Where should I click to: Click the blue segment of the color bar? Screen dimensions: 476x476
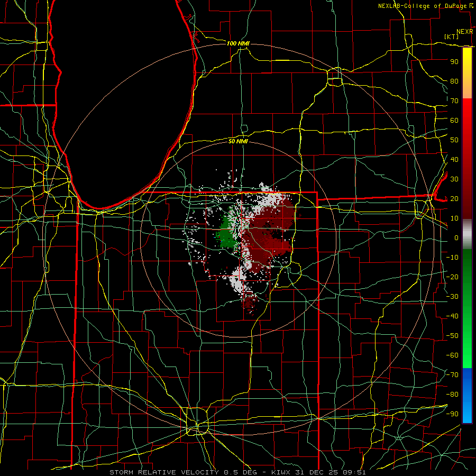pos(467,395)
